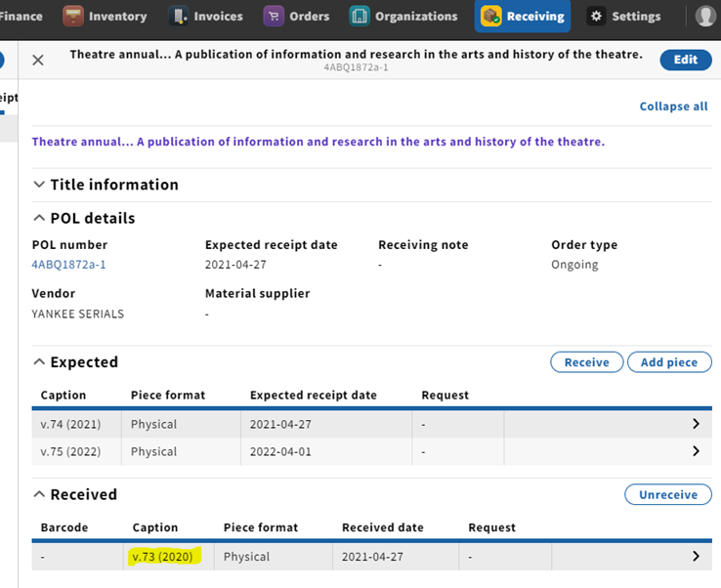Open v.73 (2020) row arrow
This screenshot has height=588, width=721.
pos(696,557)
